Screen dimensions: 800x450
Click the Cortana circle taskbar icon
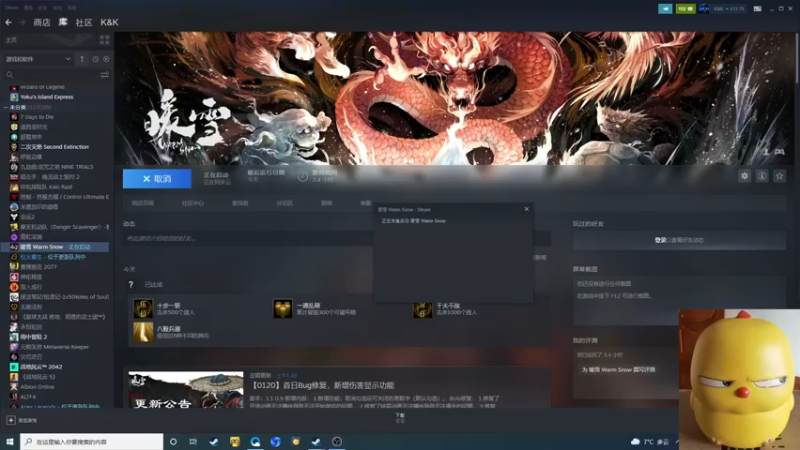[173, 441]
